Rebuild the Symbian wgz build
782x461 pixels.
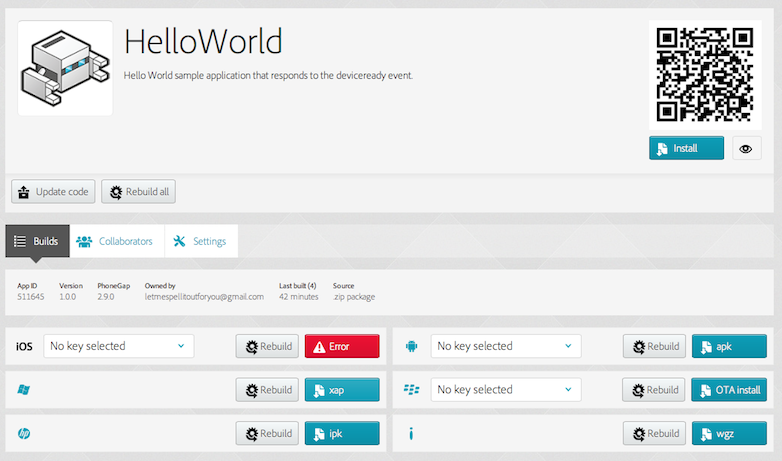pyautogui.click(x=654, y=433)
